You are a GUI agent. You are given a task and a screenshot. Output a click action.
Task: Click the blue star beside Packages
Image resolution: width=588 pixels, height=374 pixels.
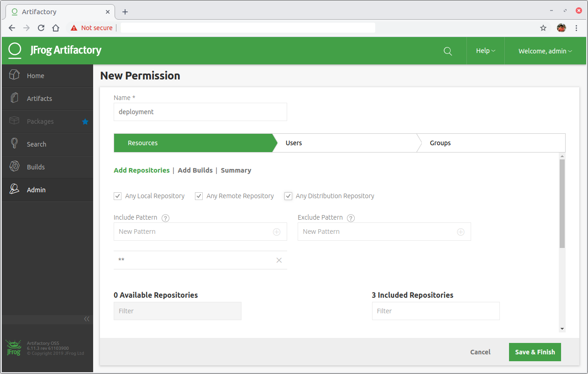[x=85, y=121]
